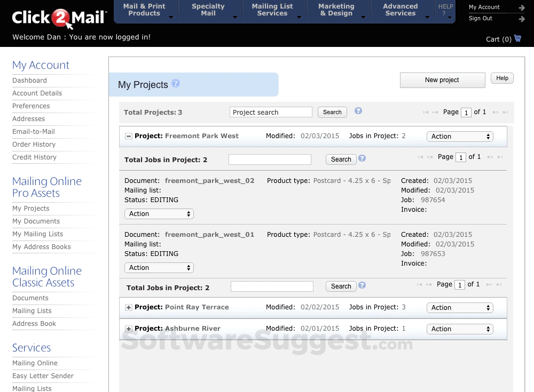Image resolution: width=534 pixels, height=392 pixels.
Task: Collapse the Freemont Park West project
Action: pyautogui.click(x=128, y=136)
